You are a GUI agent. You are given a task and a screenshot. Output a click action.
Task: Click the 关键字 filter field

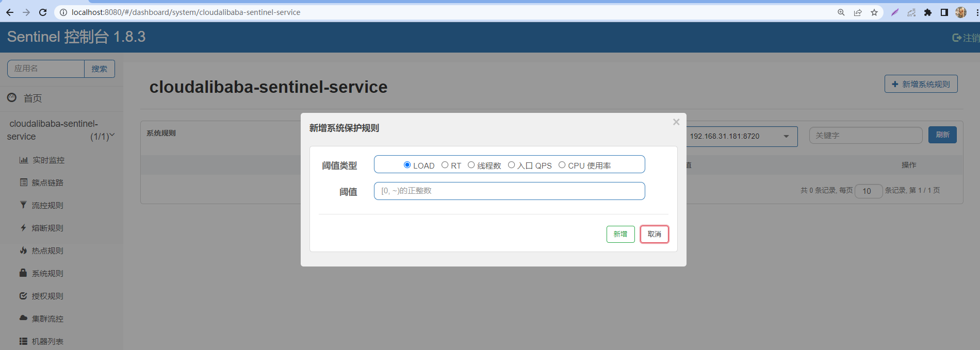(865, 136)
